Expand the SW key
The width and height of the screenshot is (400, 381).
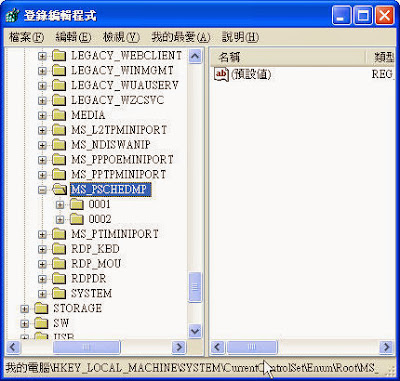tap(24, 323)
